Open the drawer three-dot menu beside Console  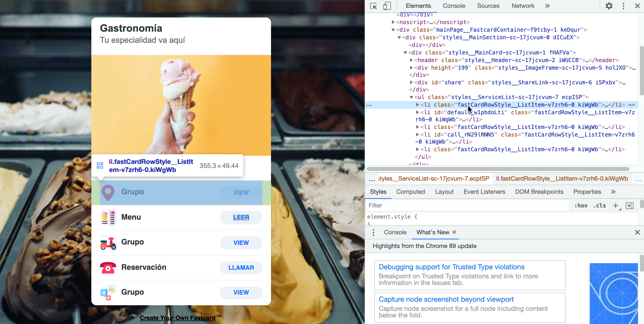373,232
